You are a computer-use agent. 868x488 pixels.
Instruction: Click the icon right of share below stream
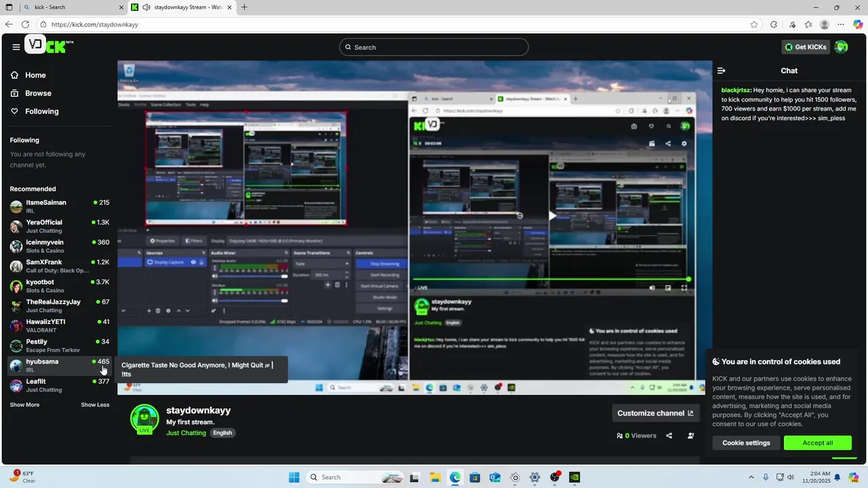(691, 436)
